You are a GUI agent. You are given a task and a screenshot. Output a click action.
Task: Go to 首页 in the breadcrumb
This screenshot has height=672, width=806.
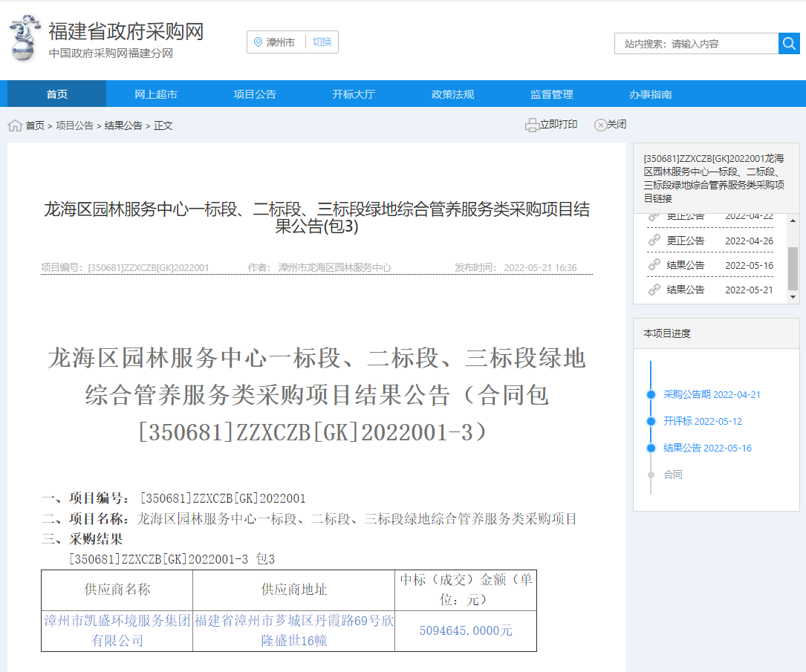tap(35, 125)
